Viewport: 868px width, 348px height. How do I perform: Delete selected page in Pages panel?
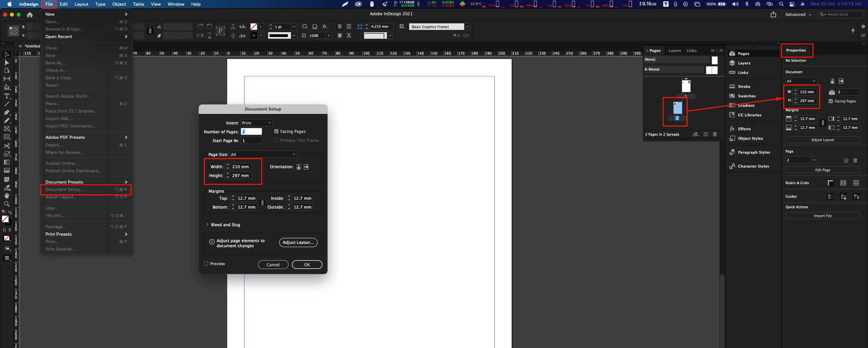[715, 134]
